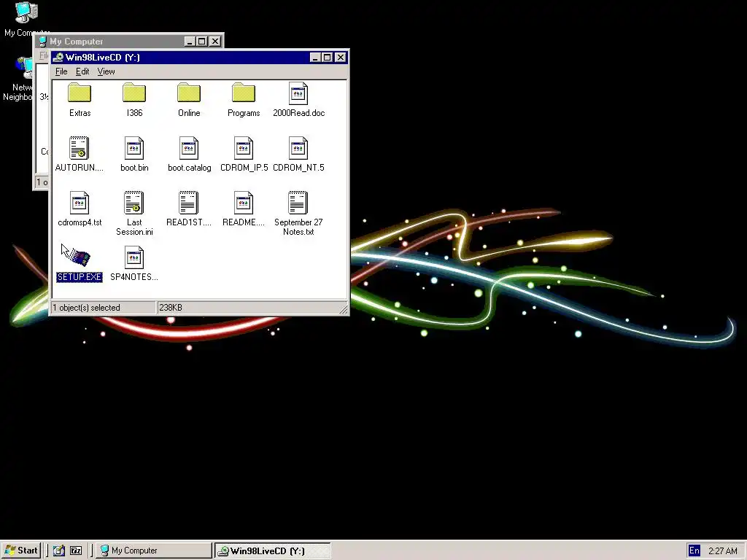Click the '1 object(s) selected' status text
This screenshot has height=560, width=747.
(x=86, y=308)
